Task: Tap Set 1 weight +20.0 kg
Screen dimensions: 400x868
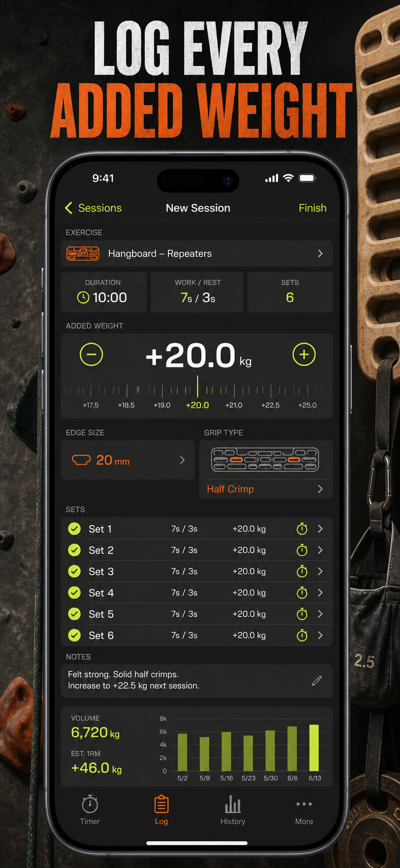Action: point(249,529)
